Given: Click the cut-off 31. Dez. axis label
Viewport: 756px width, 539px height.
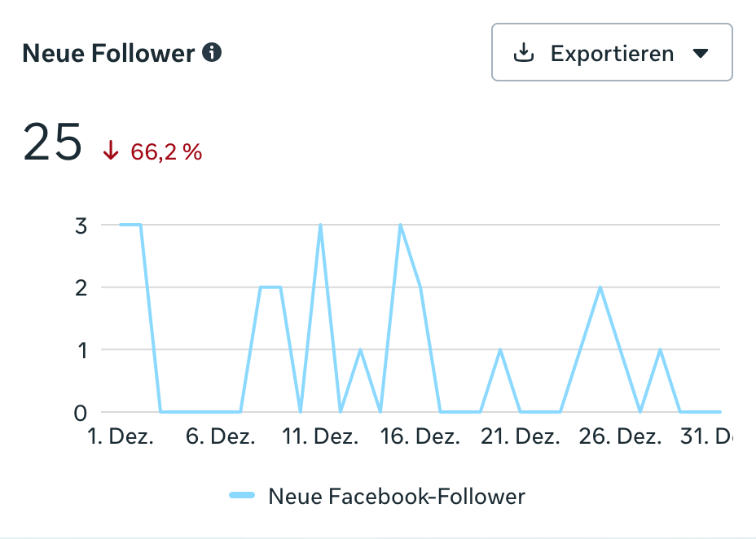Looking at the screenshot, I should point(705,437).
